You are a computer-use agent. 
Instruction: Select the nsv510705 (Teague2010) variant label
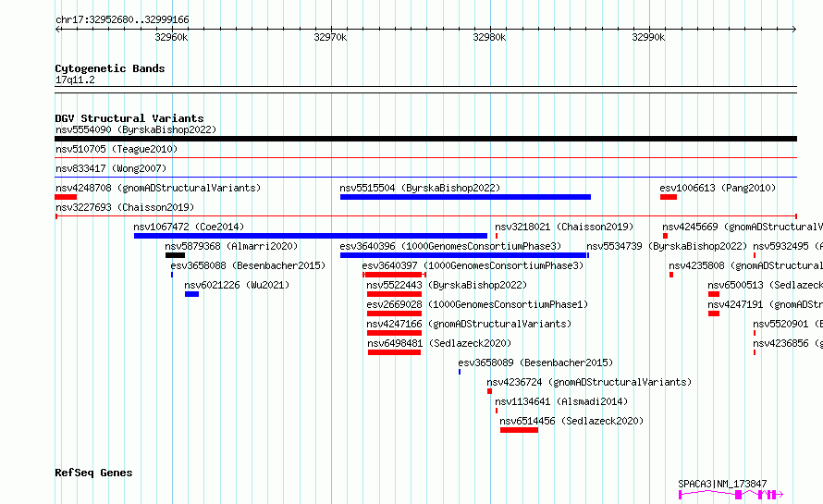[x=117, y=149]
